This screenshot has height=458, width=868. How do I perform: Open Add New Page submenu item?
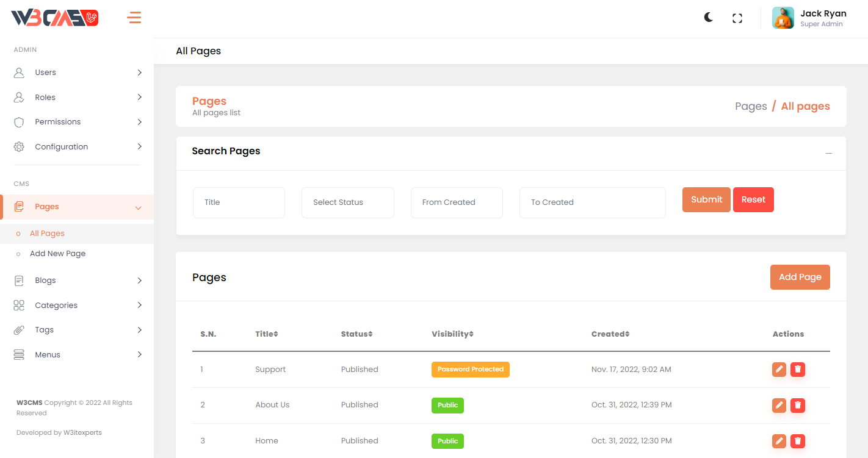pos(57,254)
